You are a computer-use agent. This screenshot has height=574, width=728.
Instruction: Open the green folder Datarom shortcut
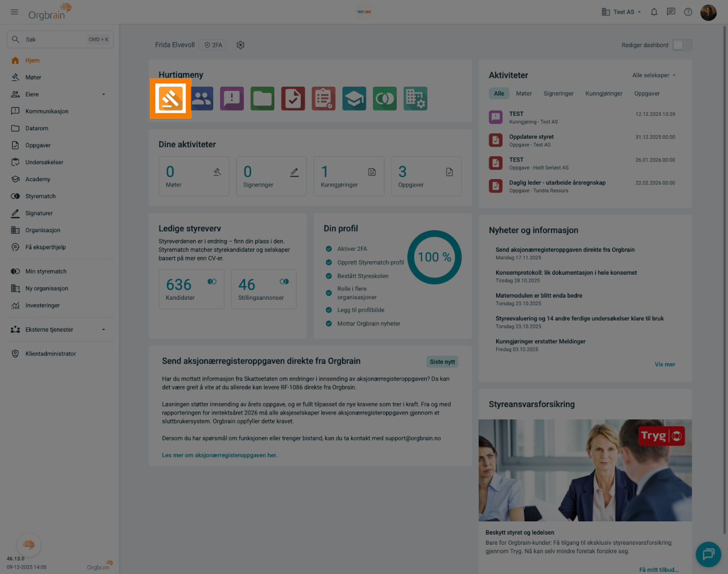coord(262,99)
